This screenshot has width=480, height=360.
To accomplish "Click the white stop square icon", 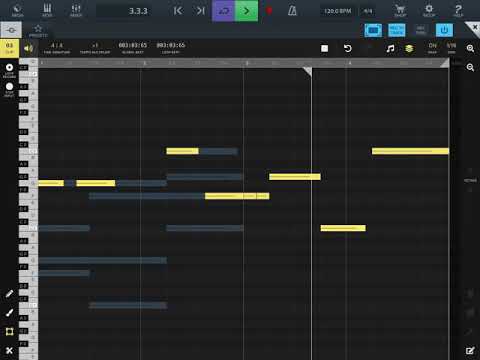I will pos(324,49).
